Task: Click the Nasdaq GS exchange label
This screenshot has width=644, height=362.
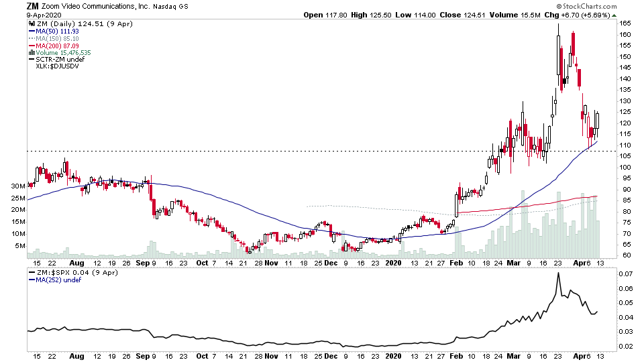Action: click(x=170, y=7)
